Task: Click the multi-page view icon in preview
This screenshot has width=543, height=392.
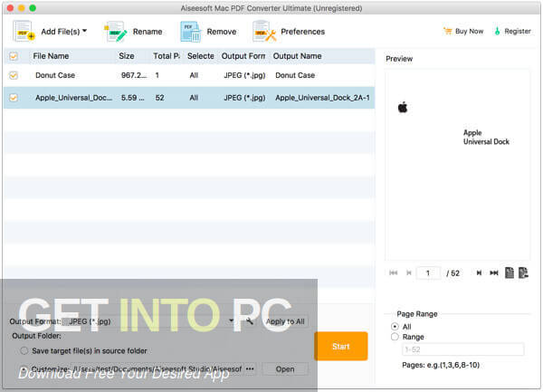Action: point(523,272)
